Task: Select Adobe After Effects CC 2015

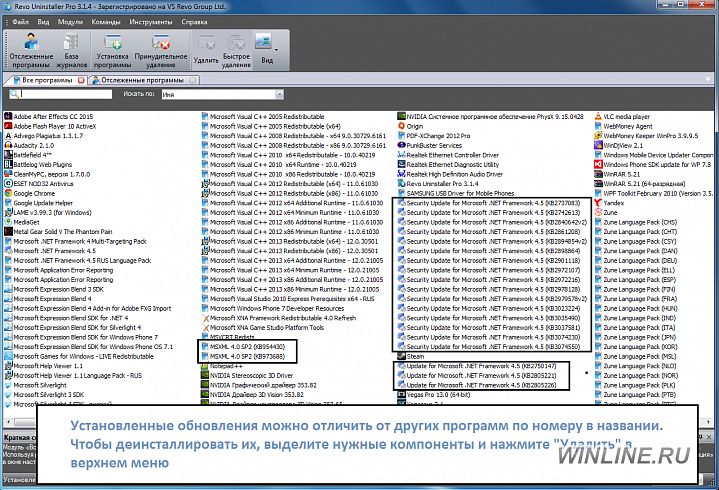Action: click(60, 116)
